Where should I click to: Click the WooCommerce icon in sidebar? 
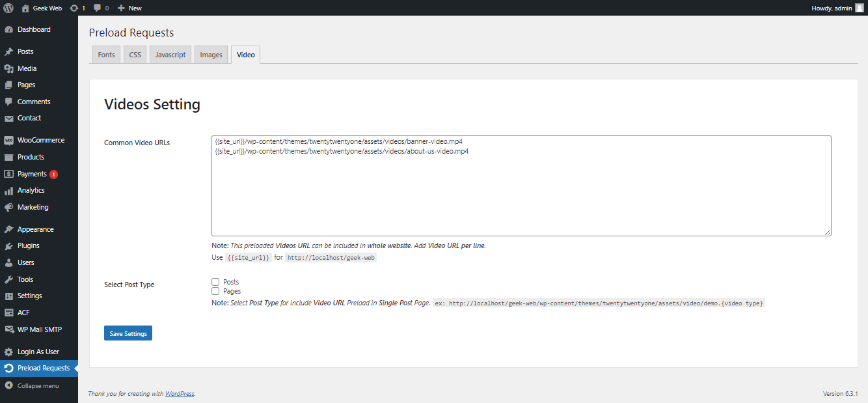coord(8,140)
